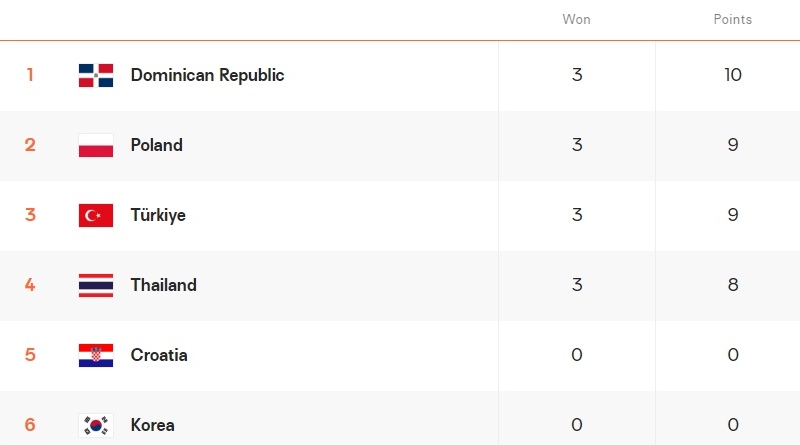800x445 pixels.
Task: Click the Türkiye flag icon
Action: (96, 215)
